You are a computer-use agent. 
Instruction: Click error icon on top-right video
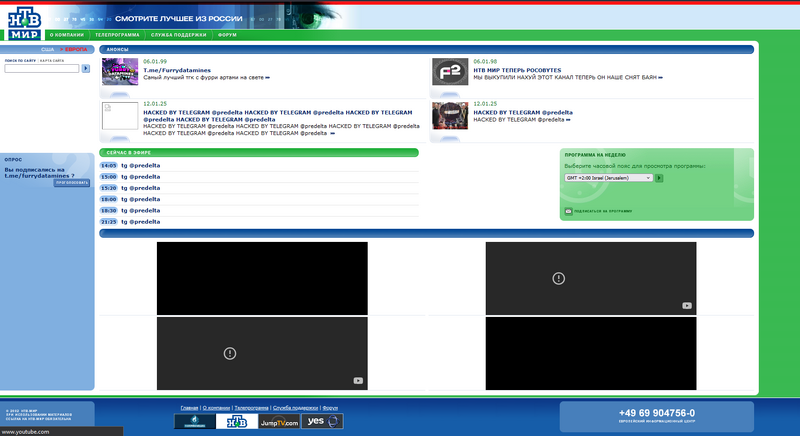click(x=559, y=278)
